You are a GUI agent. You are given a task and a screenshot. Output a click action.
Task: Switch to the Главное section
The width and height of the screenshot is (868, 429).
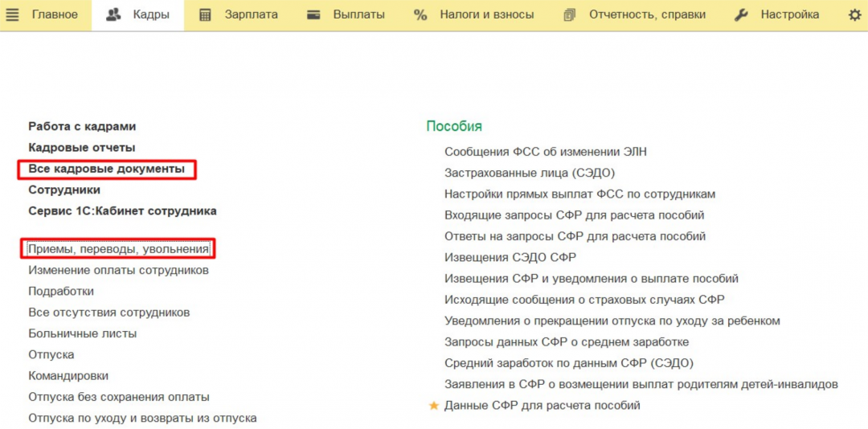point(55,15)
